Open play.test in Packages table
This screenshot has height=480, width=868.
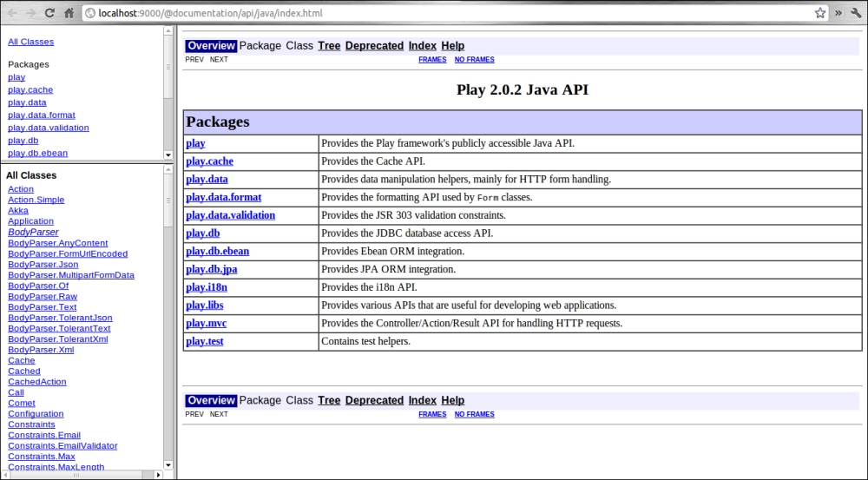(204, 341)
